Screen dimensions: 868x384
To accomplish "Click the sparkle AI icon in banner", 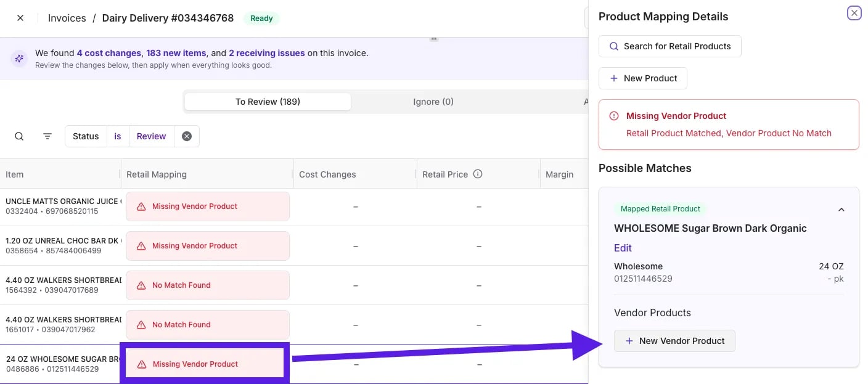I will pos(19,59).
